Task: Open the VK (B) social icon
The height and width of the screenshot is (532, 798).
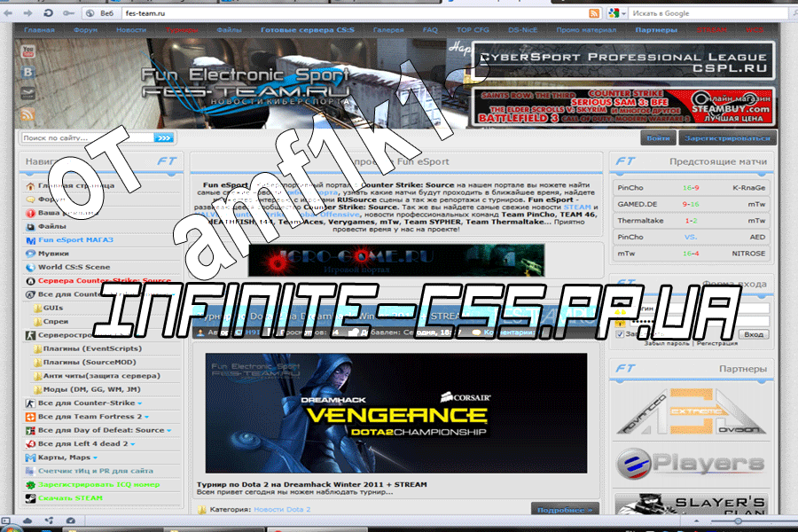Action: [28, 73]
